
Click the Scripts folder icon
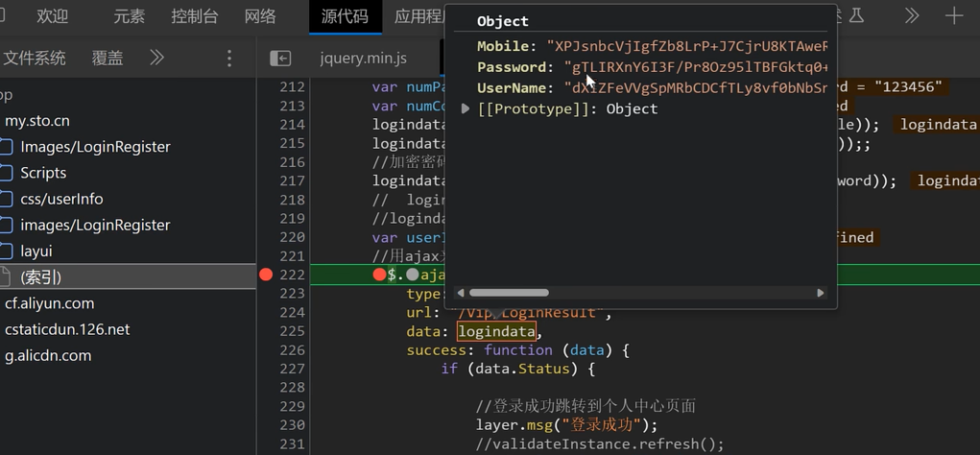tap(7, 173)
